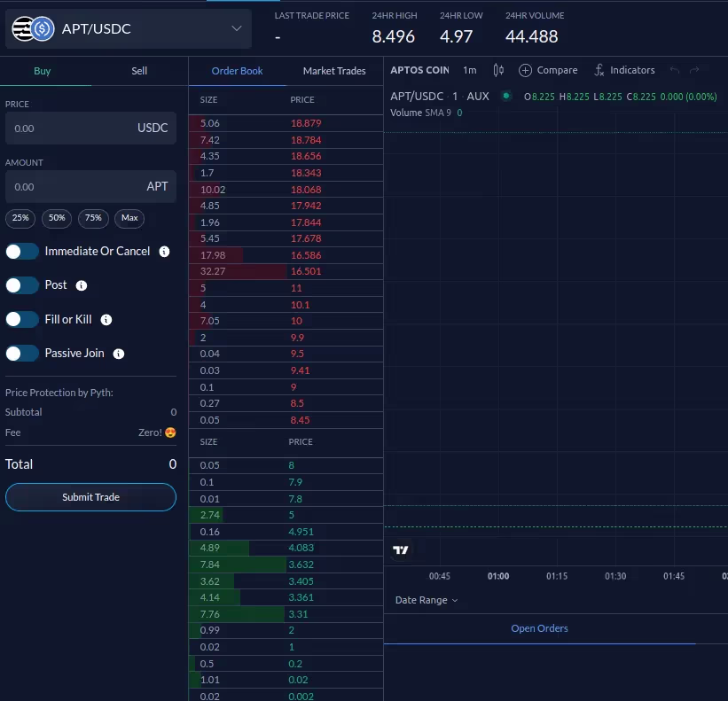Click the APT/USDC · 1 · AUX chart legend
The image size is (728, 701).
pos(440,96)
